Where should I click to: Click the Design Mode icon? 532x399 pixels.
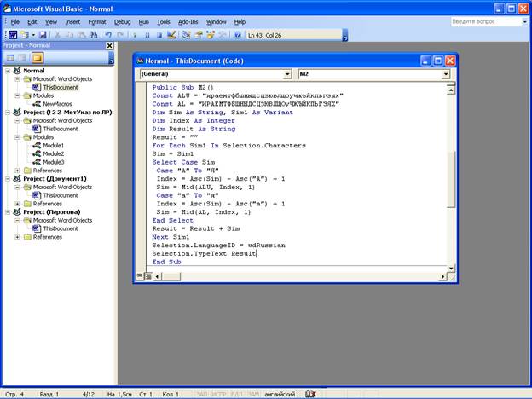pyautogui.click(x=171, y=35)
